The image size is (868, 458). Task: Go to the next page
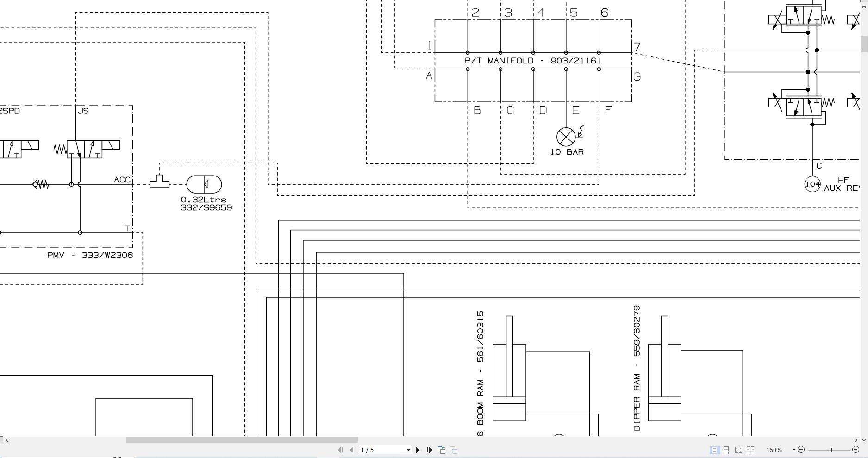pos(418,450)
